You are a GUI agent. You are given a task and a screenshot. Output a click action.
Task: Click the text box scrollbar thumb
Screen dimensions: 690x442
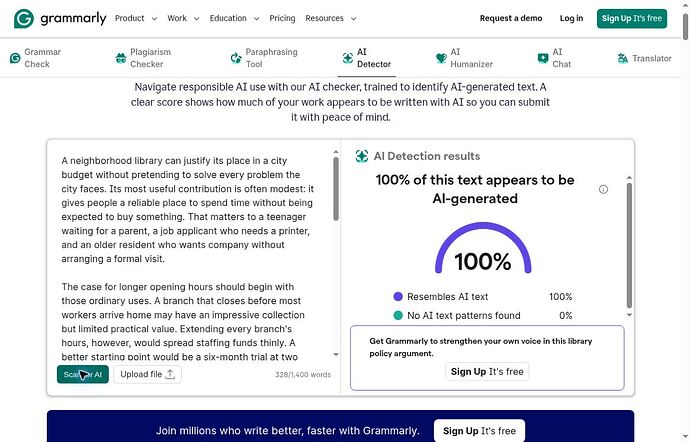tap(336, 189)
